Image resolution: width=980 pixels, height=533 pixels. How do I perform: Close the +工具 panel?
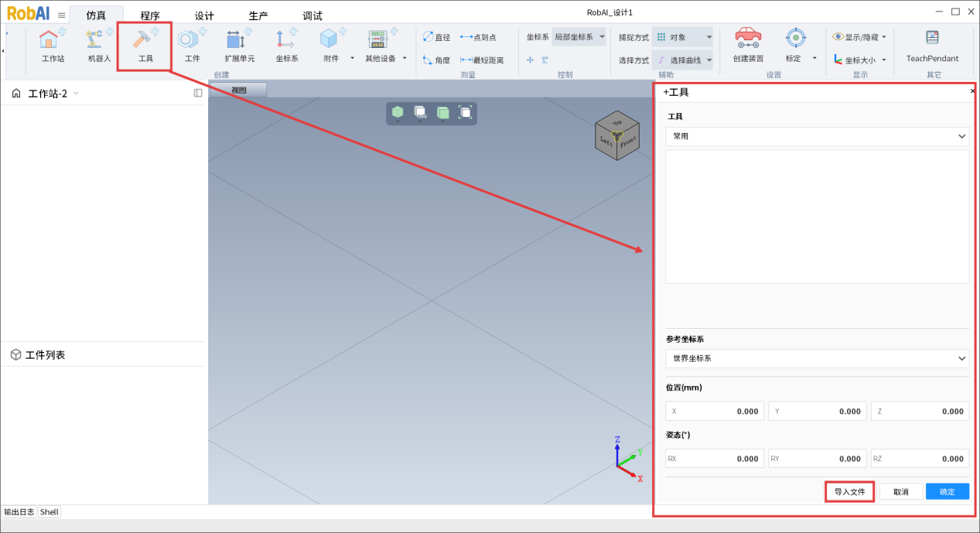click(972, 91)
